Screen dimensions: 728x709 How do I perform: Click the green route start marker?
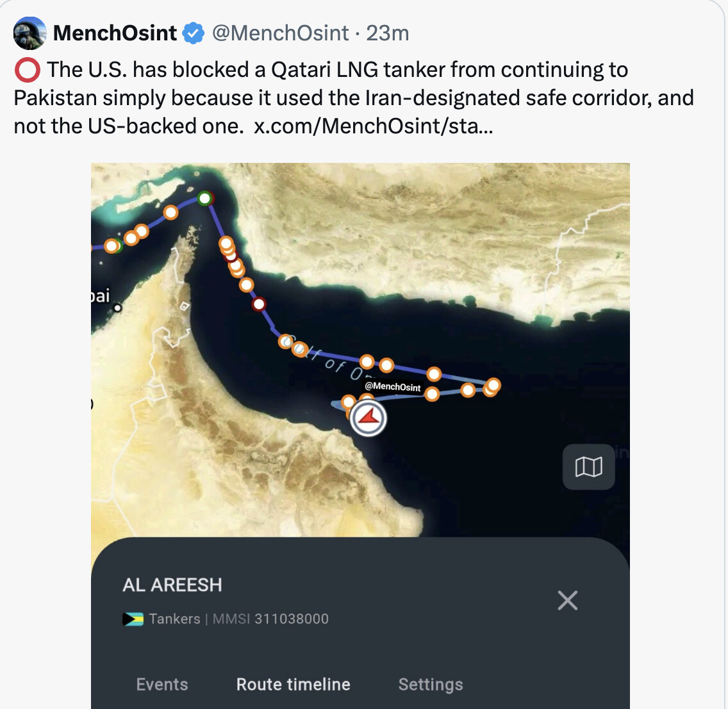[x=205, y=199]
